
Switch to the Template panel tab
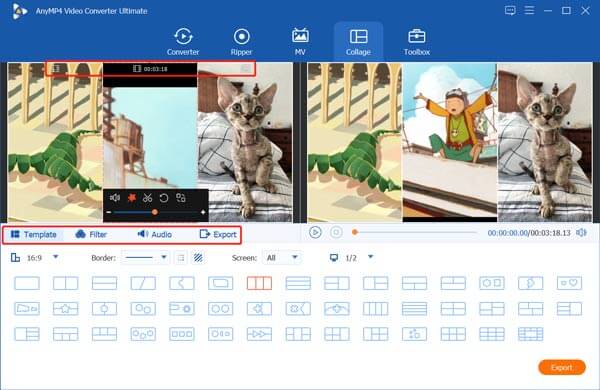point(34,234)
